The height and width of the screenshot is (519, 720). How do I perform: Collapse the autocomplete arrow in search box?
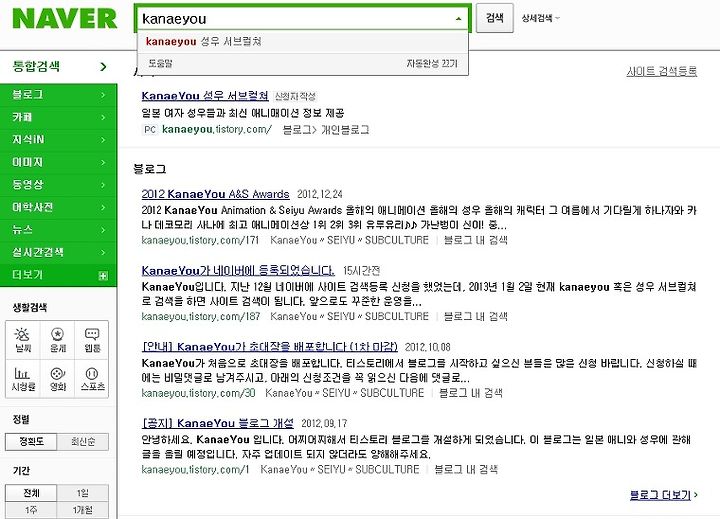click(x=458, y=19)
